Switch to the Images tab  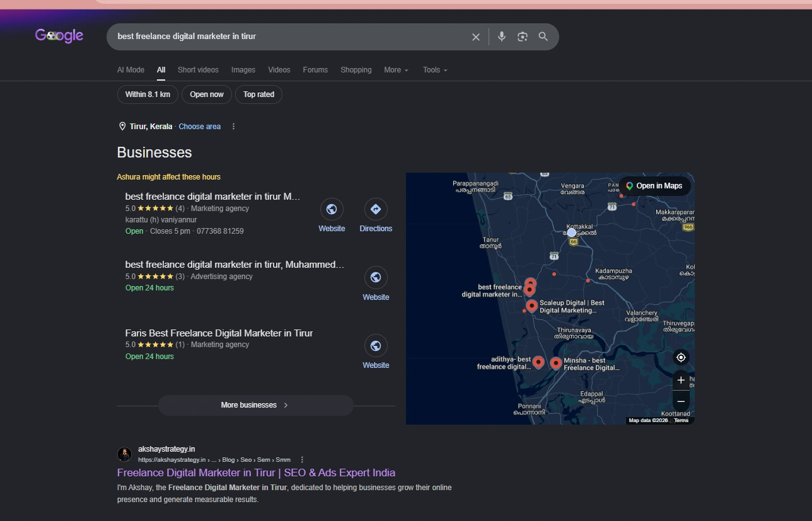(243, 70)
